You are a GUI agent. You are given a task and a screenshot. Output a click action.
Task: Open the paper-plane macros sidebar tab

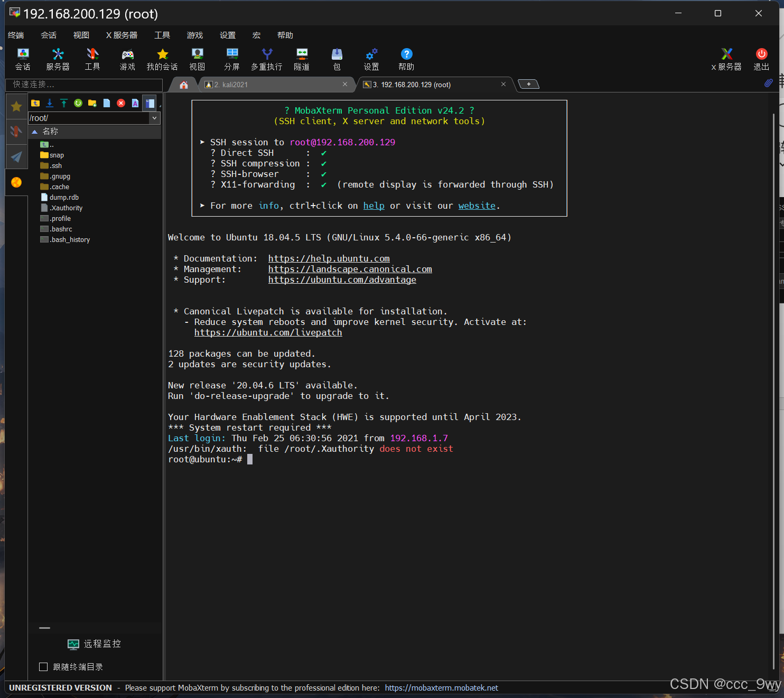(x=16, y=156)
